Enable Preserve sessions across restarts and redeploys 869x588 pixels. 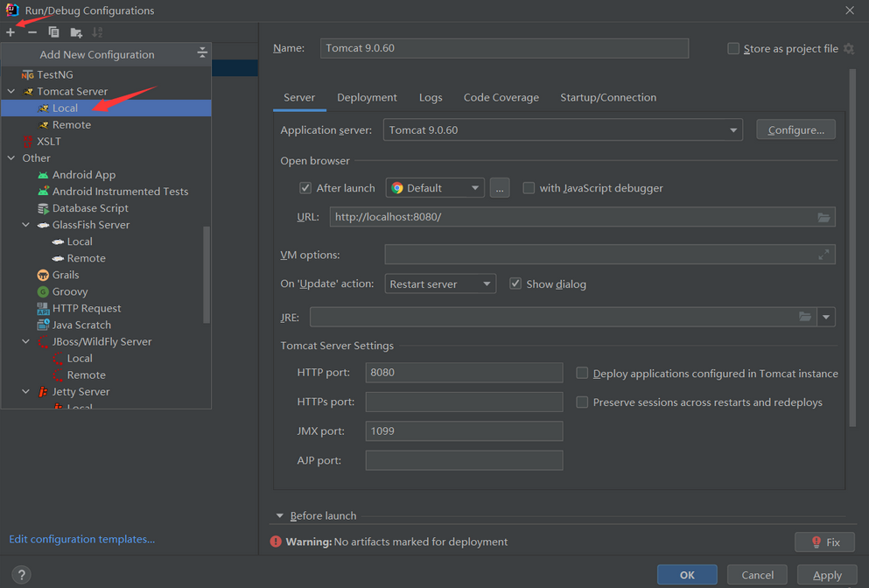(x=582, y=402)
